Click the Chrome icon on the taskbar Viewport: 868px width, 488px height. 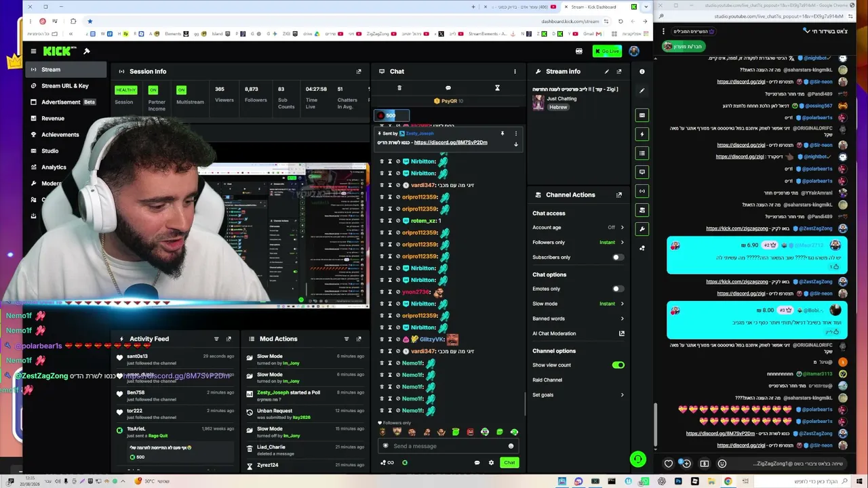click(x=728, y=481)
